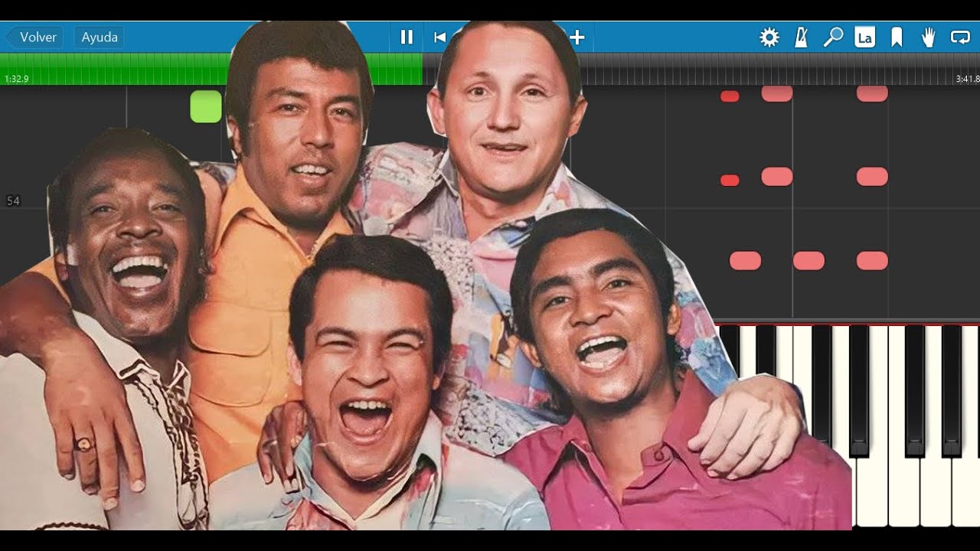Open the hand options icon
The image size is (980, 551).
(x=928, y=37)
